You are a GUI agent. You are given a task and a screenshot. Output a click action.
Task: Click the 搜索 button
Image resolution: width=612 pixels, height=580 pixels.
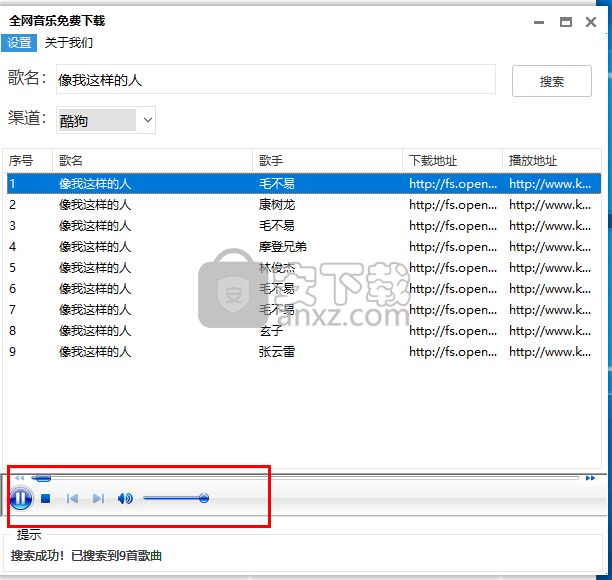(552, 81)
